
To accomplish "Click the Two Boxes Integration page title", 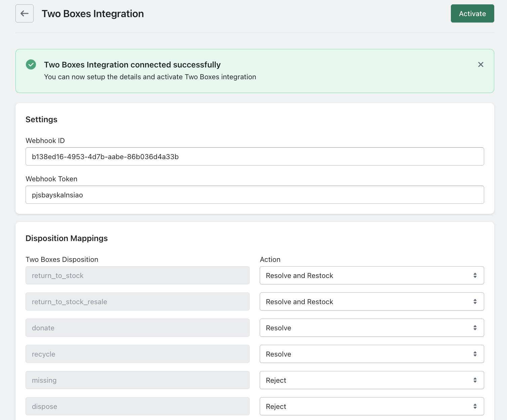I will (x=93, y=14).
